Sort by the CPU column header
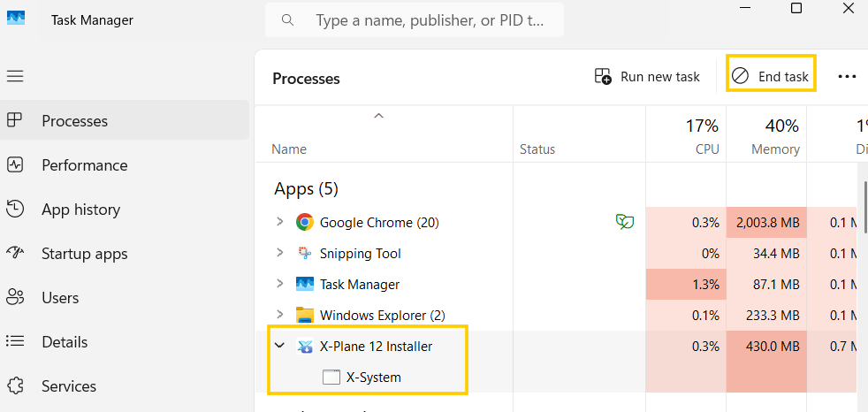The image size is (868, 412). (685, 134)
